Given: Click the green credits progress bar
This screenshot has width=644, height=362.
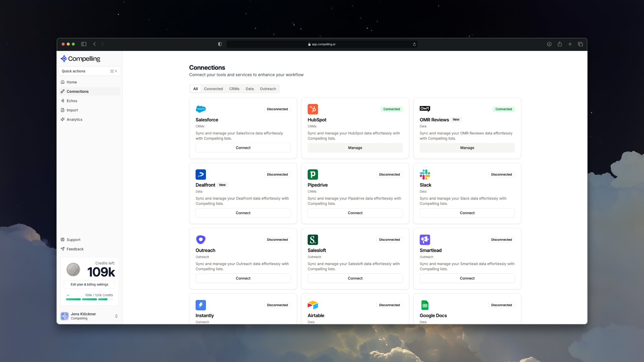Looking at the screenshot, I should 89,299.
